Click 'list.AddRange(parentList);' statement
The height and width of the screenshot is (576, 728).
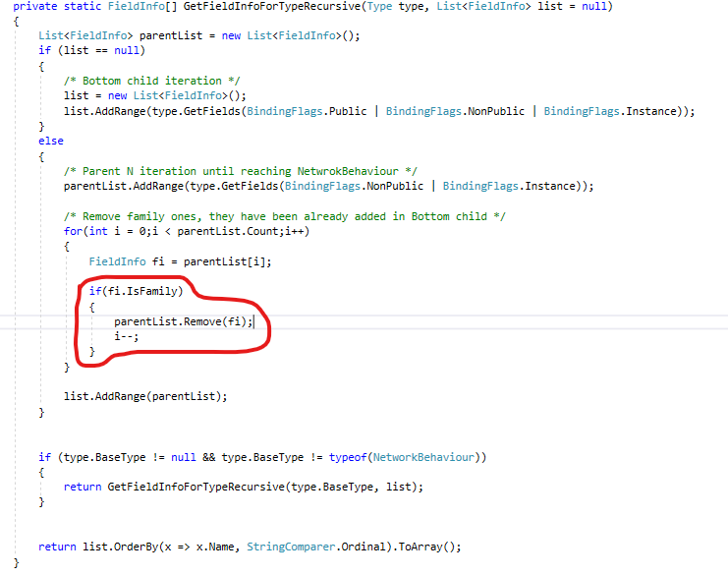[x=145, y=396]
